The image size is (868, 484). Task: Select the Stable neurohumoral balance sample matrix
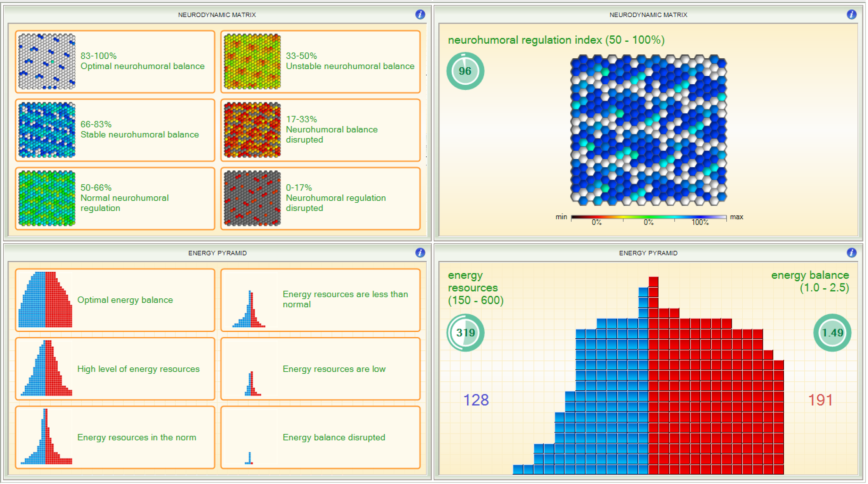point(47,130)
